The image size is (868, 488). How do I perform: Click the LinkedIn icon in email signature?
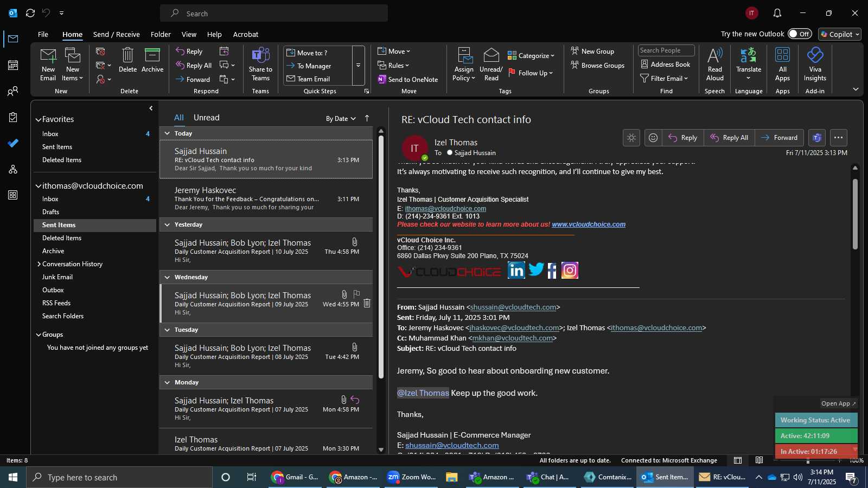[x=516, y=270]
